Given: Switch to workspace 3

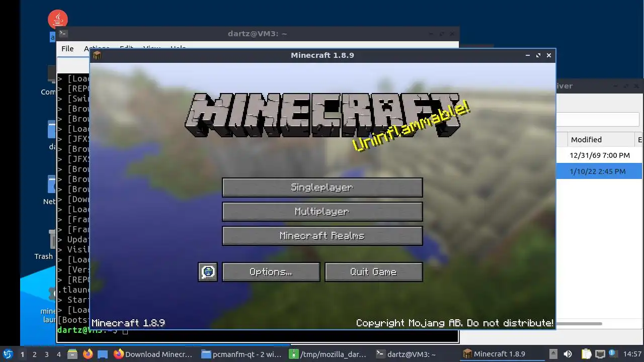Looking at the screenshot, I should (46, 354).
